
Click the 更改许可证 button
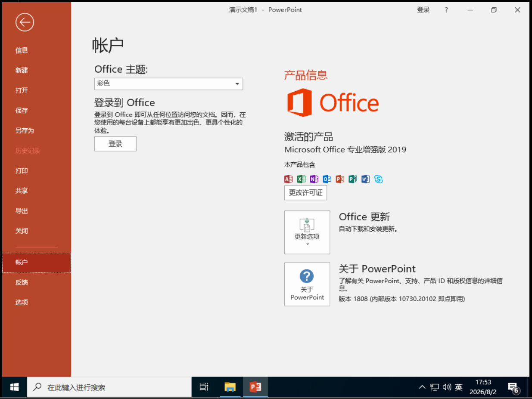306,193
